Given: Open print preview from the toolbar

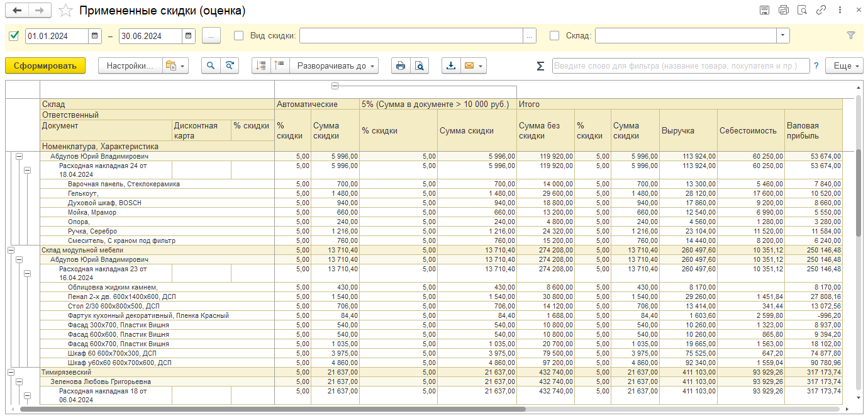Looking at the screenshot, I should [x=420, y=65].
